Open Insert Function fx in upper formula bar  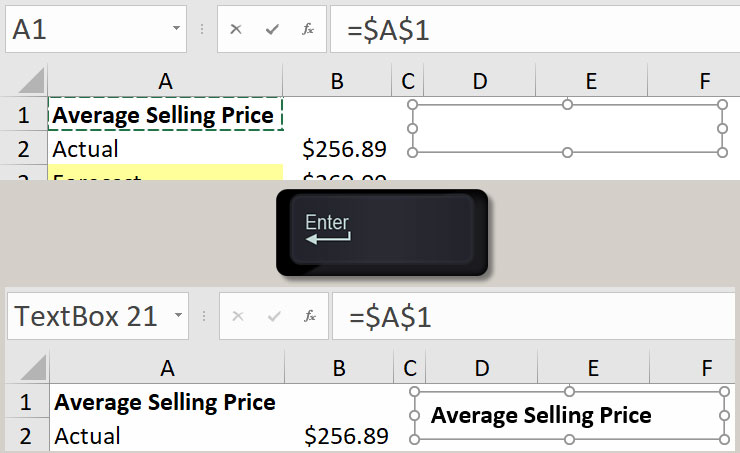click(x=308, y=29)
